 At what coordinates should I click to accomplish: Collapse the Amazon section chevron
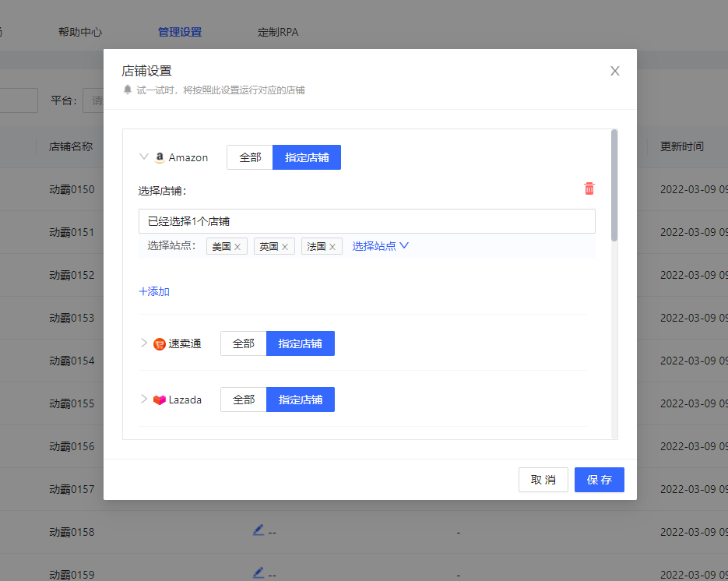[144, 157]
